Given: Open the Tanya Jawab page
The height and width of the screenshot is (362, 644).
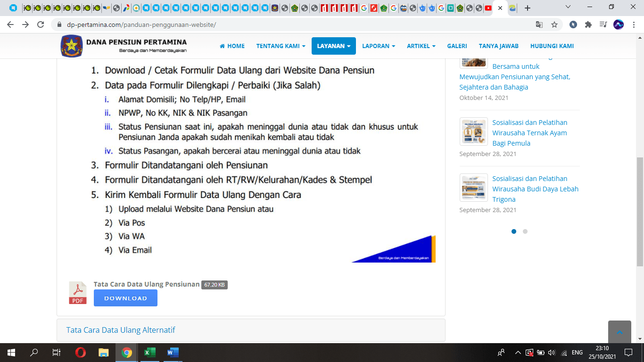Looking at the screenshot, I should [498, 46].
